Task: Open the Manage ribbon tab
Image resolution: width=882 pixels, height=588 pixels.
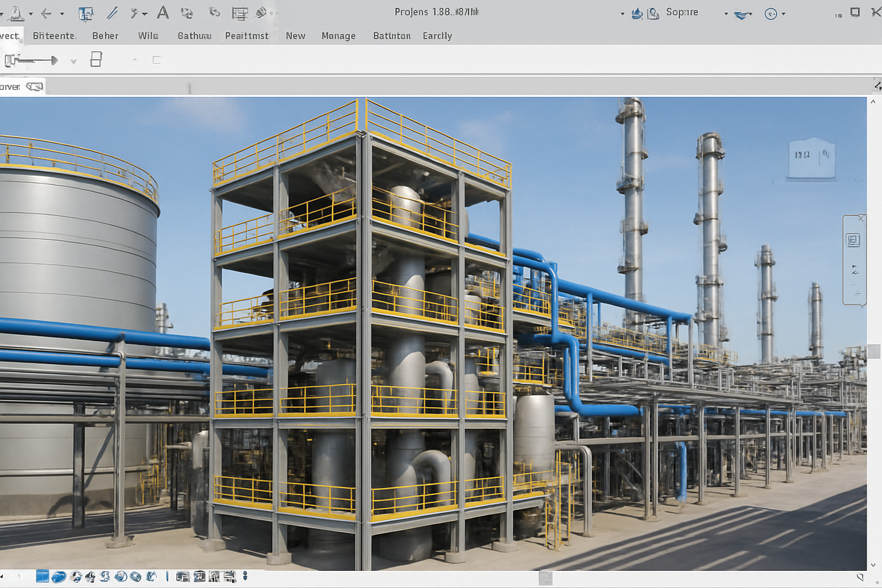Action: pos(339,36)
